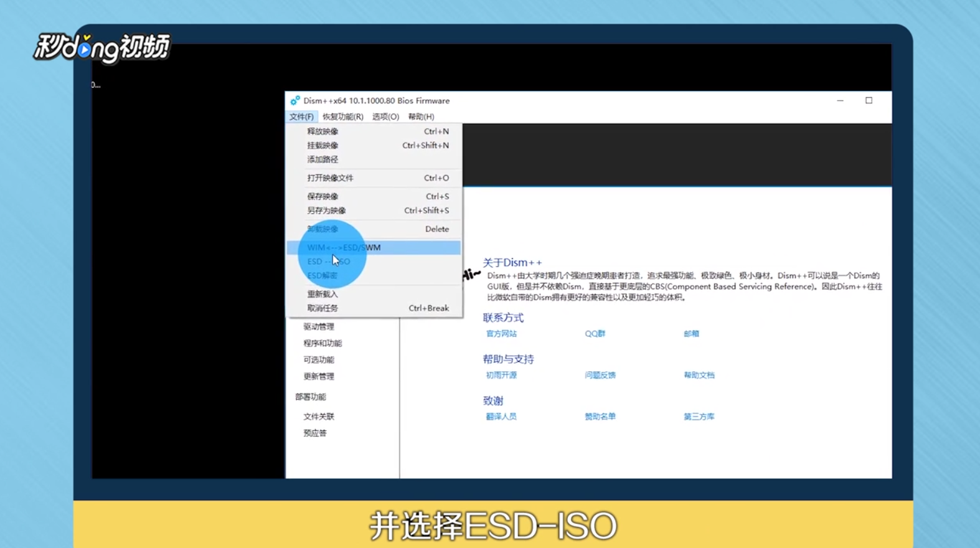
Task: Open the 帮助文档 link
Action: click(x=699, y=375)
